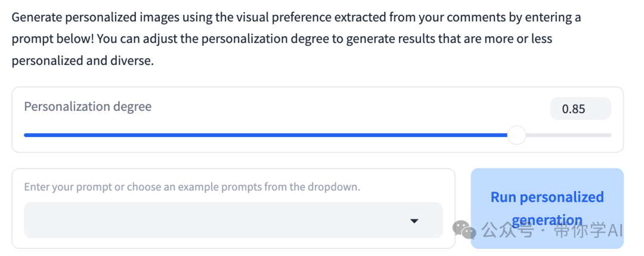
Task: Click into the empty prompt combo box
Action: [x=215, y=221]
